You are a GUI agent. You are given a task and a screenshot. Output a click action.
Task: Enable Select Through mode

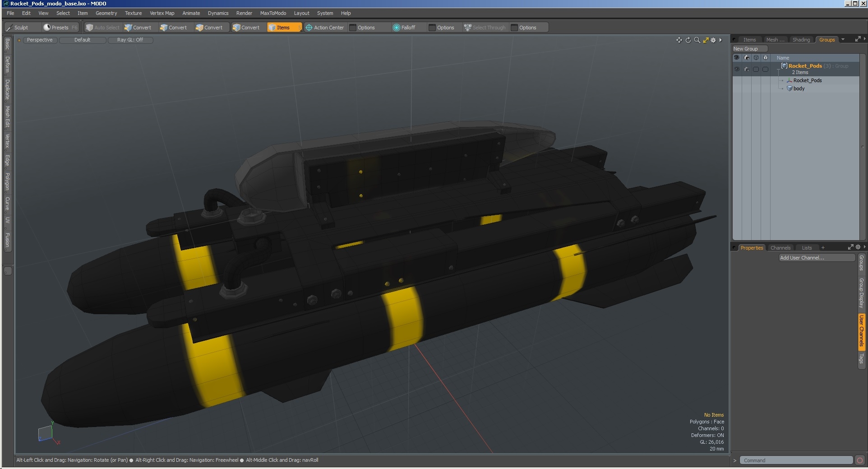pos(485,28)
